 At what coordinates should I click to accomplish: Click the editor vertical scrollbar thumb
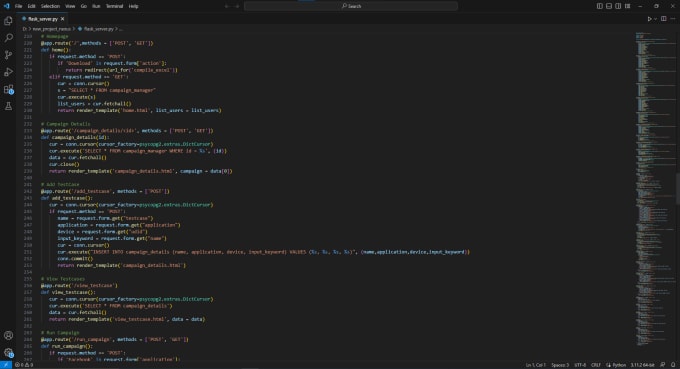pyautogui.click(x=678, y=189)
